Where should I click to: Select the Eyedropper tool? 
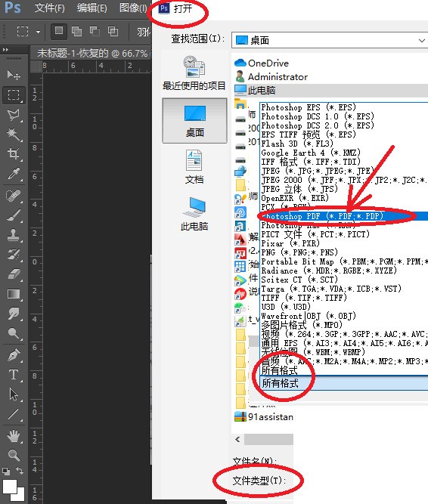(13, 174)
